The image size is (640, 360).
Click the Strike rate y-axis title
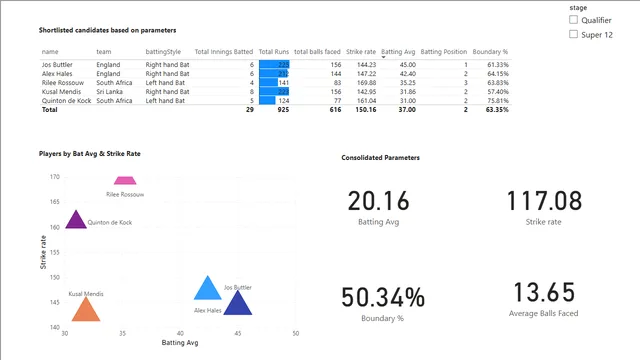coord(43,252)
